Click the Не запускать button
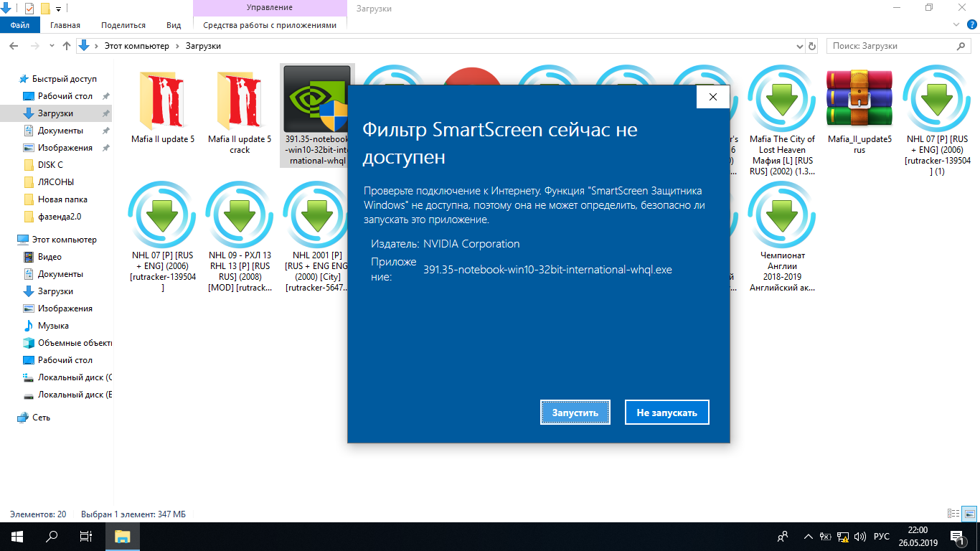Screen dimensions: 980x551 coord(667,413)
